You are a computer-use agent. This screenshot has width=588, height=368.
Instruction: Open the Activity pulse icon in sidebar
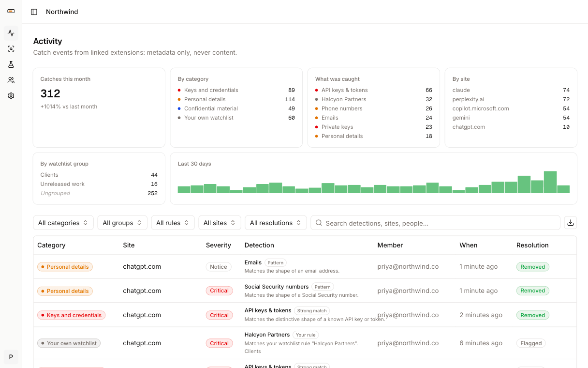coord(11,33)
